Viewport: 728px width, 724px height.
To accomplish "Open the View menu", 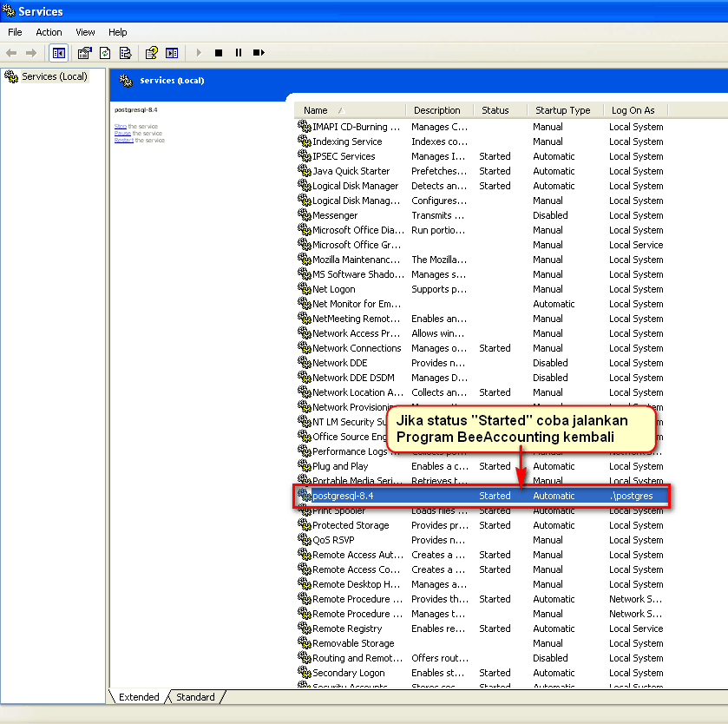I will (x=85, y=32).
